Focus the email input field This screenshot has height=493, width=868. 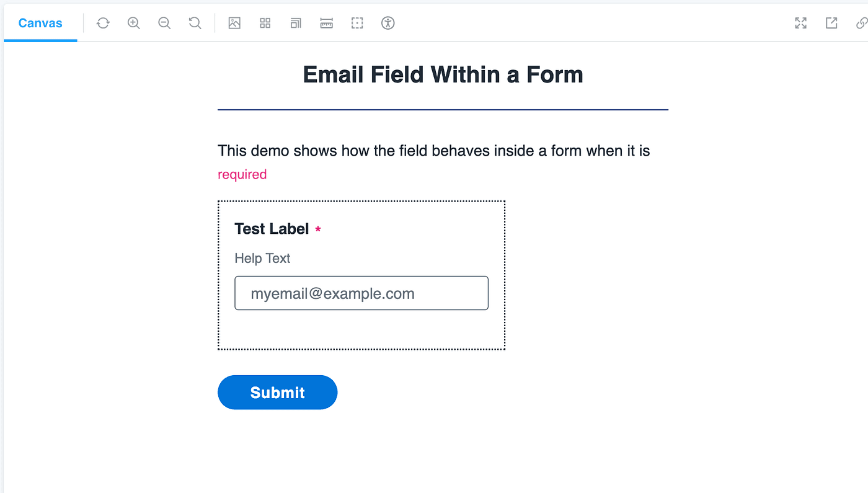[x=361, y=293]
